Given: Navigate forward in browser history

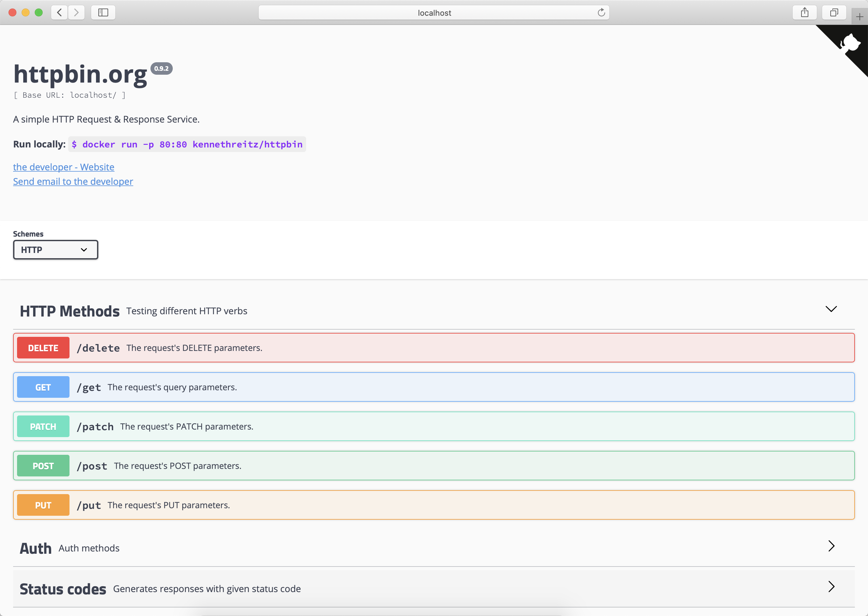Looking at the screenshot, I should click(x=76, y=12).
